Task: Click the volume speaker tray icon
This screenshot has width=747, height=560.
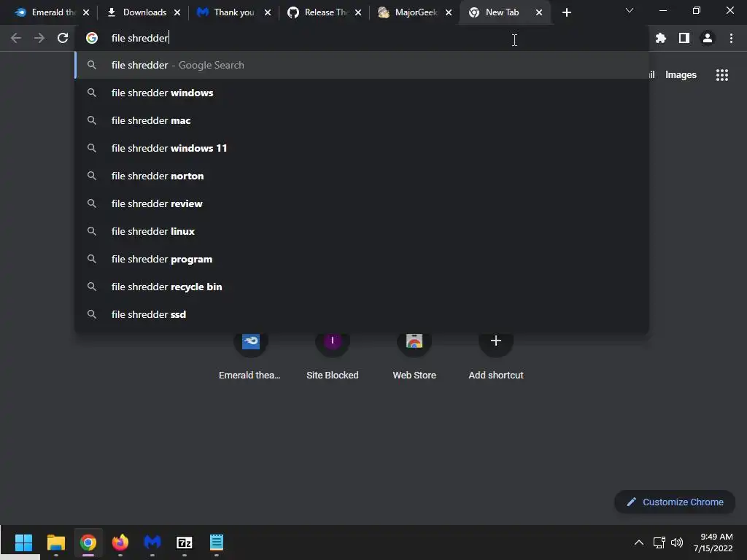Action: click(676, 542)
